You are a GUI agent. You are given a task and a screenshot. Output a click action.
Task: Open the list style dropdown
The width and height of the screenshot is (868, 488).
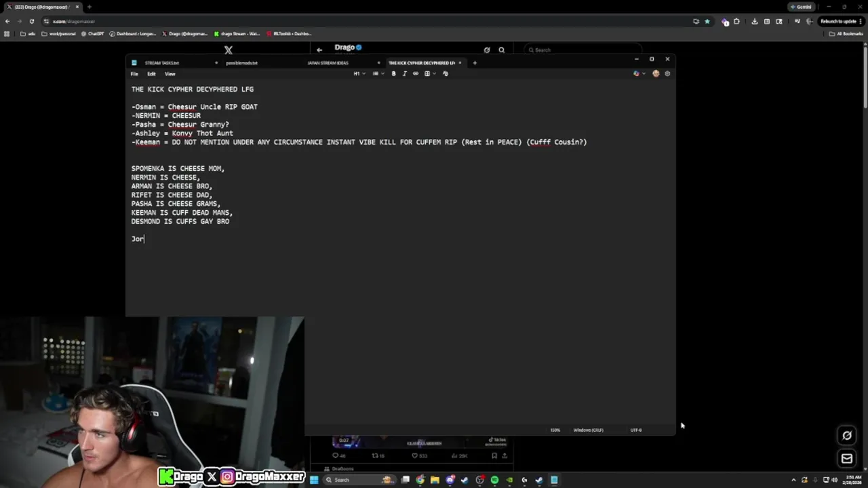377,73
